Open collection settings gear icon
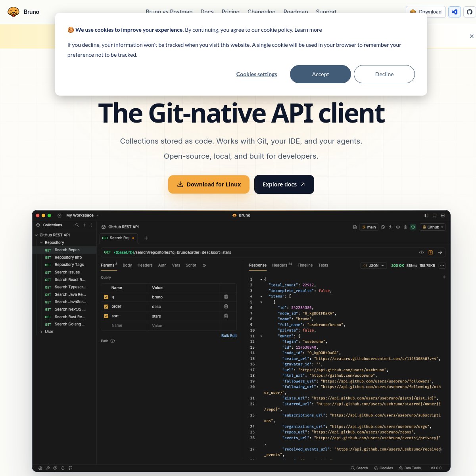This screenshot has width=476, height=476. click(405, 227)
